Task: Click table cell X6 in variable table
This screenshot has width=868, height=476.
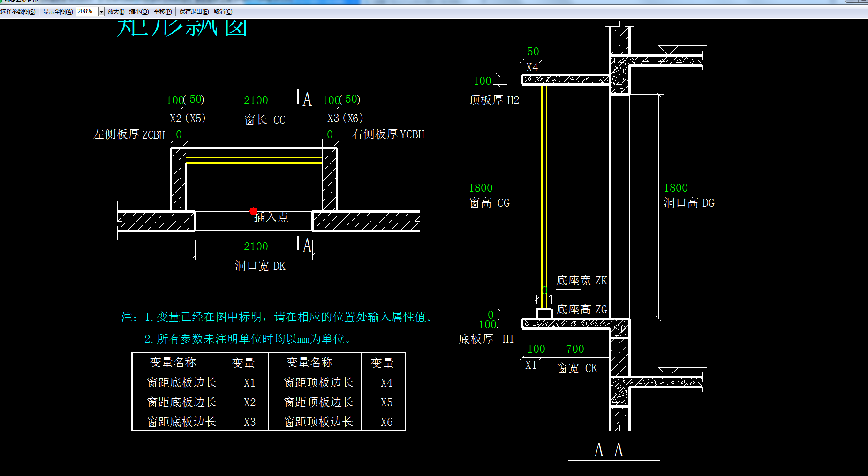Action: point(386,422)
